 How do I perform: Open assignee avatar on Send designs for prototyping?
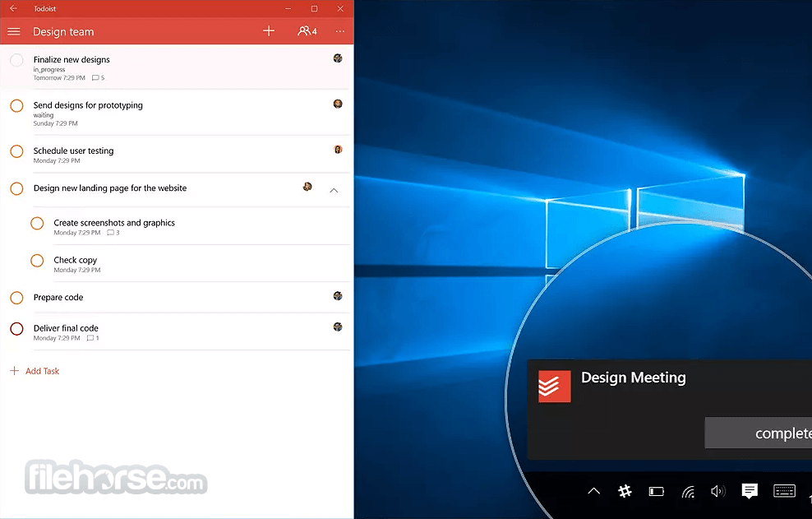[338, 104]
